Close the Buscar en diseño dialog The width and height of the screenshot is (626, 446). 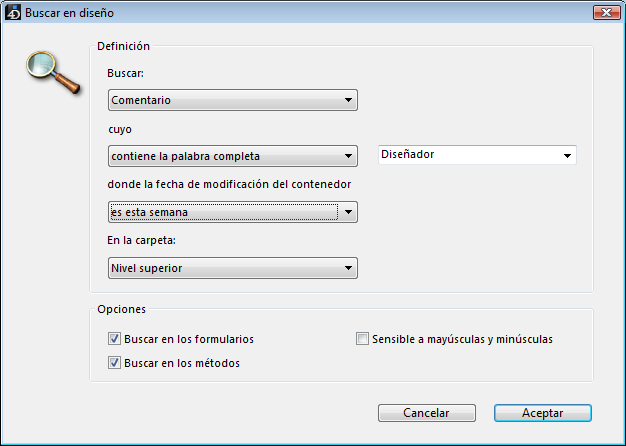click(x=603, y=12)
